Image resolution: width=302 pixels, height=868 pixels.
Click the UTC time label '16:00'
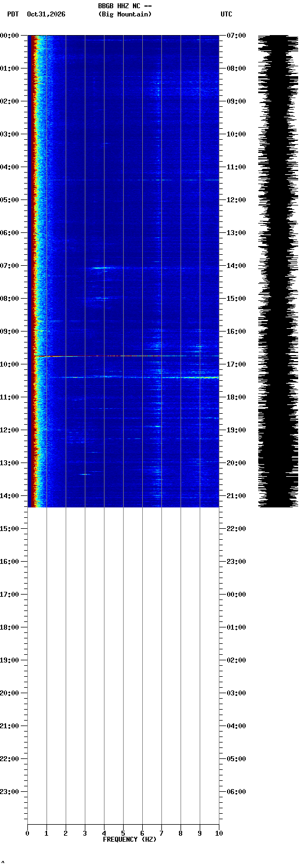click(236, 332)
